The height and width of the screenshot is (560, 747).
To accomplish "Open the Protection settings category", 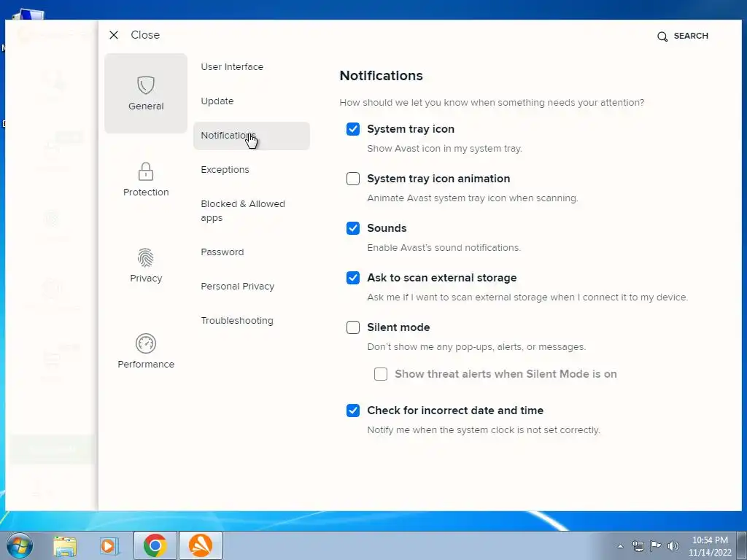I will (x=146, y=179).
